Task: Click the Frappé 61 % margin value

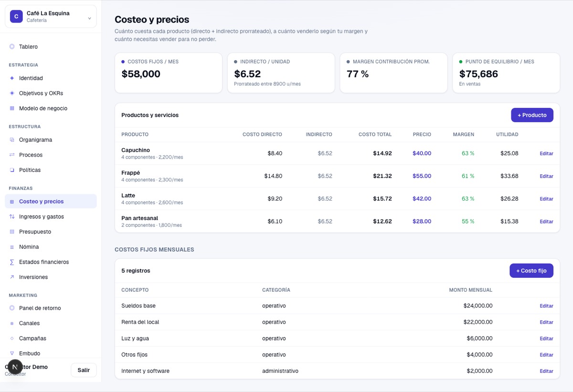Action: tap(468, 176)
